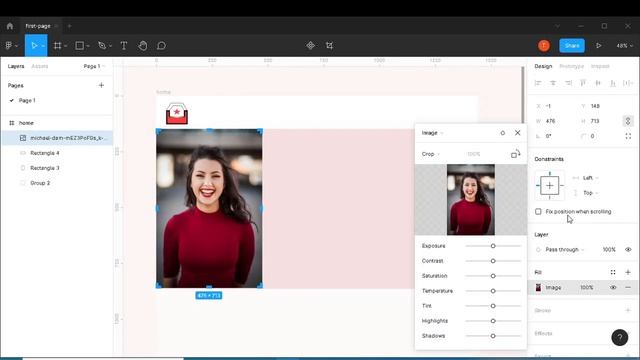Click the independent corners icon
The width and height of the screenshot is (640, 360).
[x=628, y=136]
